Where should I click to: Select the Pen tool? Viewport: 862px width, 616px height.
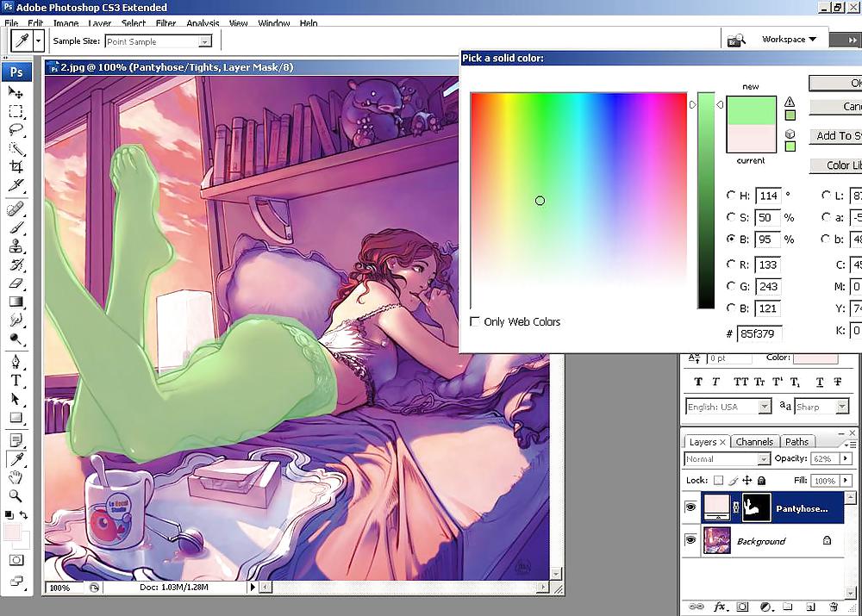click(16, 362)
